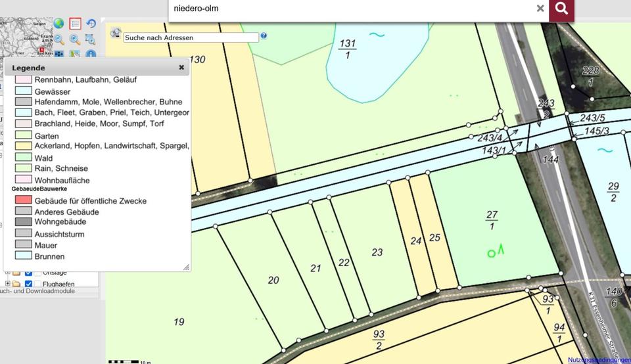Select the zoom in magnifier tool

click(x=75, y=39)
